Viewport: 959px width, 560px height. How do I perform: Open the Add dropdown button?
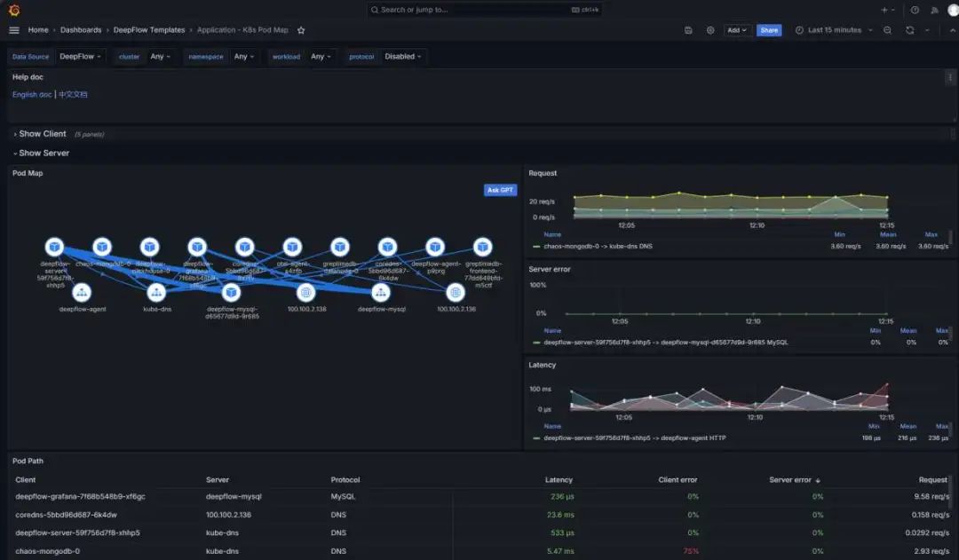pyautogui.click(x=736, y=30)
